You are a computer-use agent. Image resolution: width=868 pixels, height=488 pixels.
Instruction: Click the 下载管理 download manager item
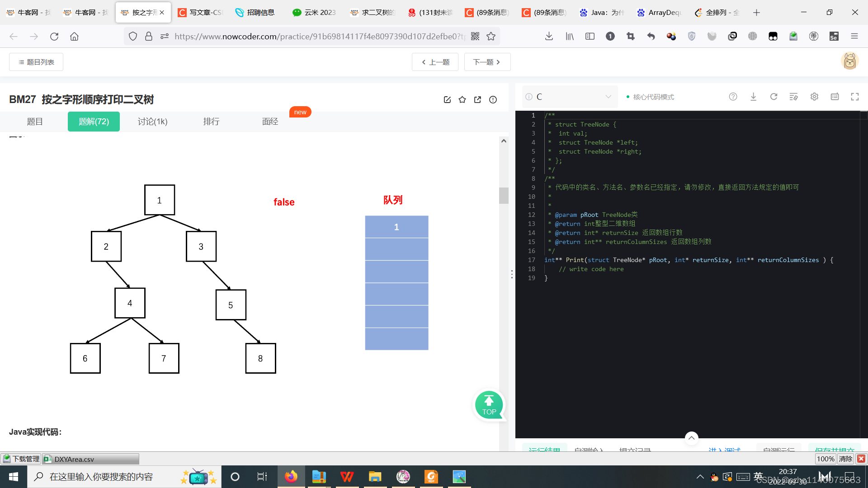click(x=21, y=459)
